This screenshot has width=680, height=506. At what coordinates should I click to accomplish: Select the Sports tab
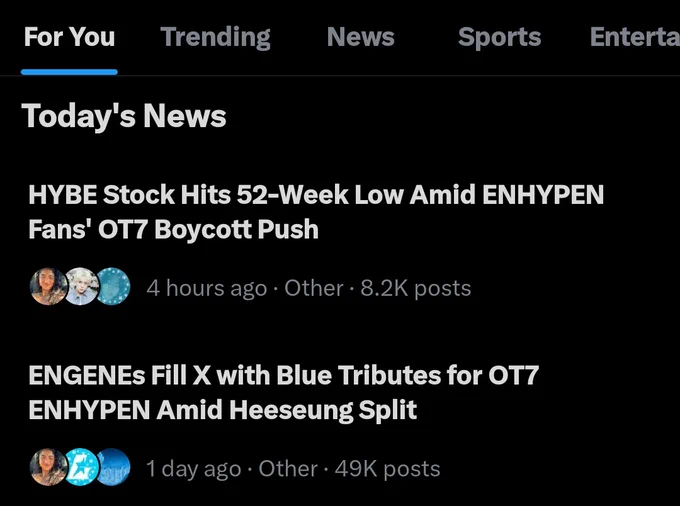click(500, 37)
